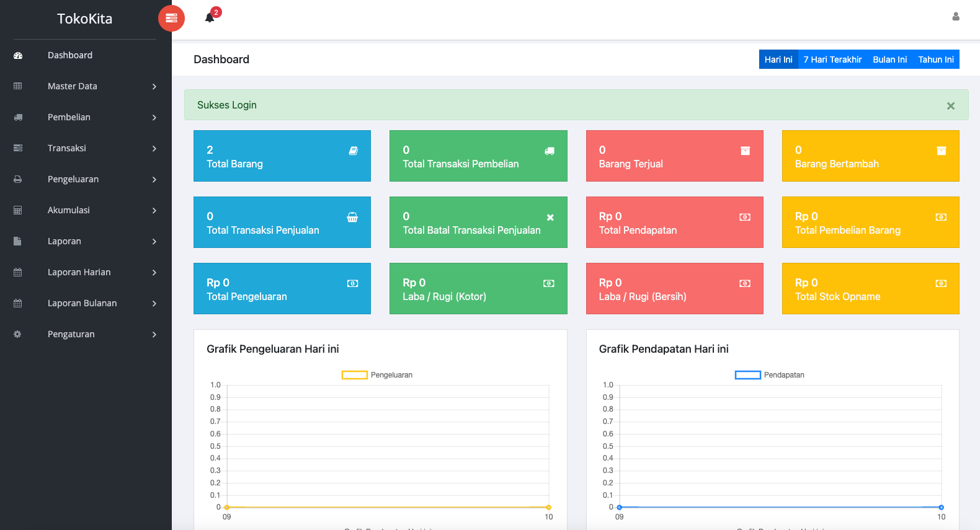980x530 pixels.
Task: Click the x icon on Total Batal Transaksi
Action: [x=550, y=218]
